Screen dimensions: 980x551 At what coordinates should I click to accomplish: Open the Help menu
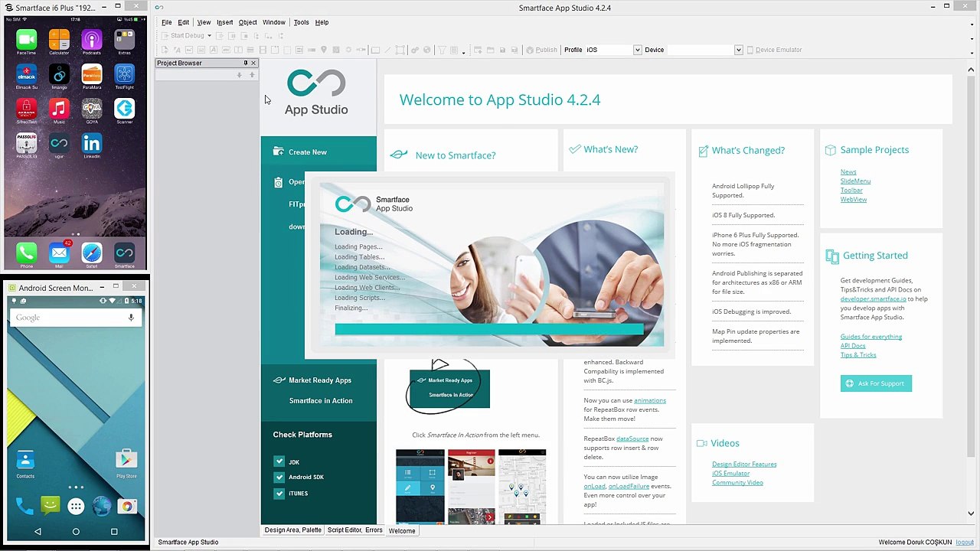(322, 22)
